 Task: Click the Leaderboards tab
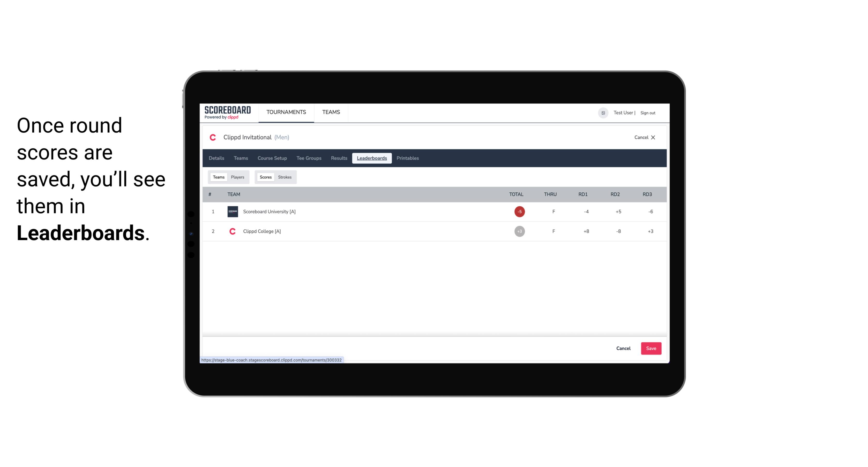[372, 158]
